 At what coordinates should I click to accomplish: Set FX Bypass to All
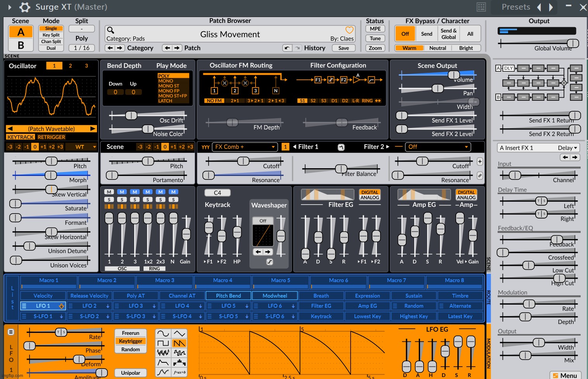[x=470, y=34]
